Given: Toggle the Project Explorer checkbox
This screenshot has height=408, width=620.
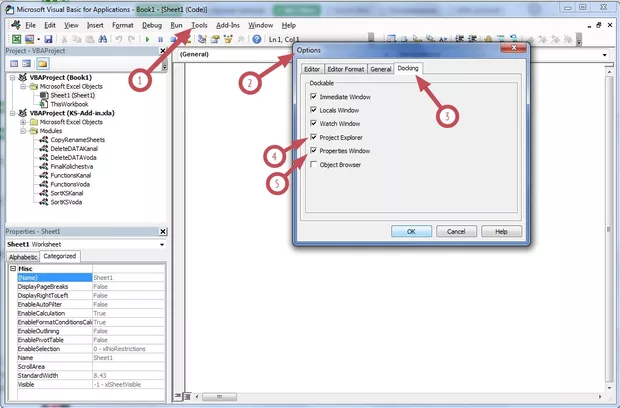Looking at the screenshot, I should (314, 137).
